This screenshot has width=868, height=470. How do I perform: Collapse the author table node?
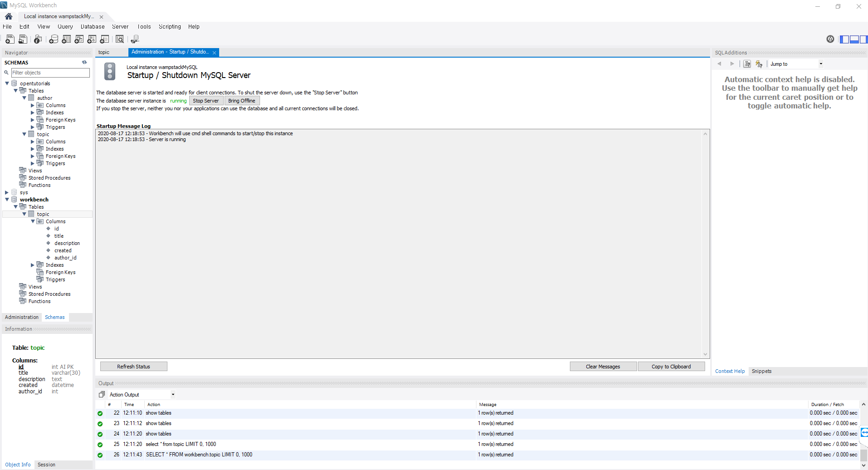pyautogui.click(x=24, y=98)
